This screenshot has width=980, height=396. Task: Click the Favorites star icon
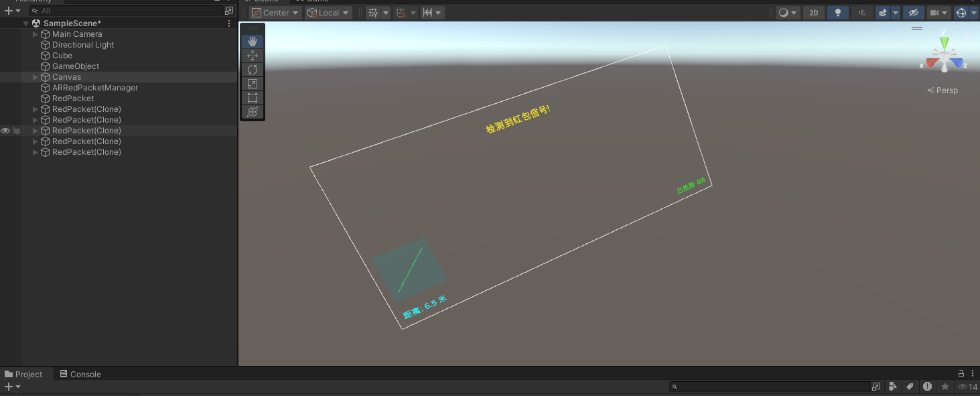pyautogui.click(x=945, y=387)
